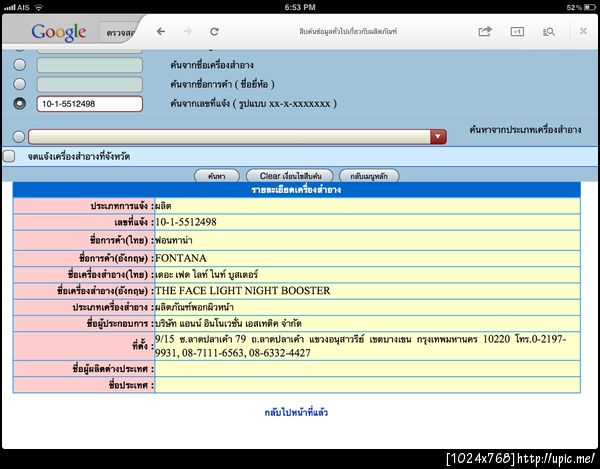
Task: Go back with the browser back arrow
Action: tap(161, 31)
